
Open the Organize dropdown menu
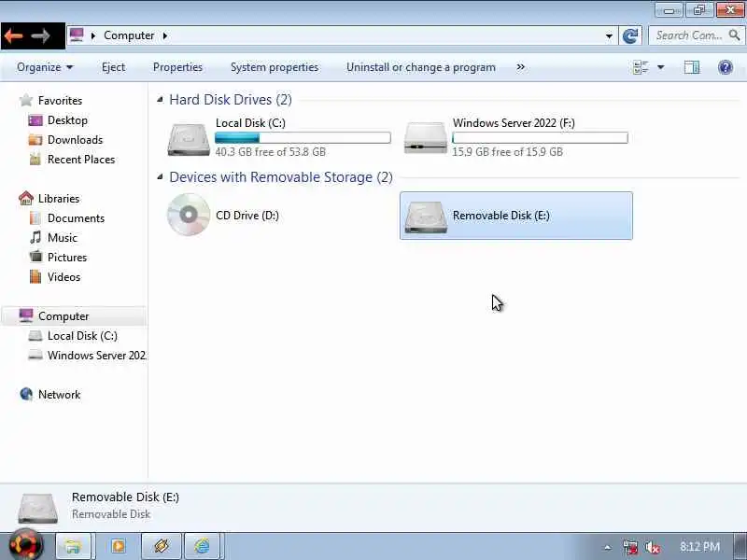coord(45,67)
